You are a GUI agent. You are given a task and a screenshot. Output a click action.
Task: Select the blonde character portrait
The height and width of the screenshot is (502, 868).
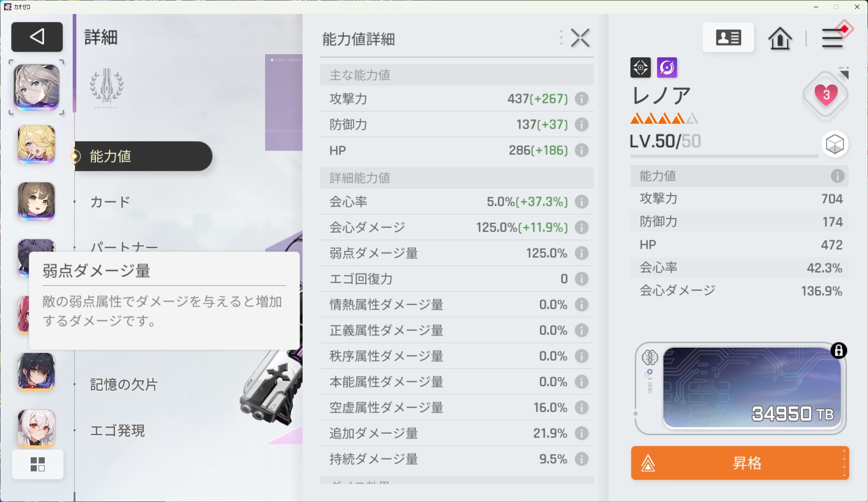(37, 144)
